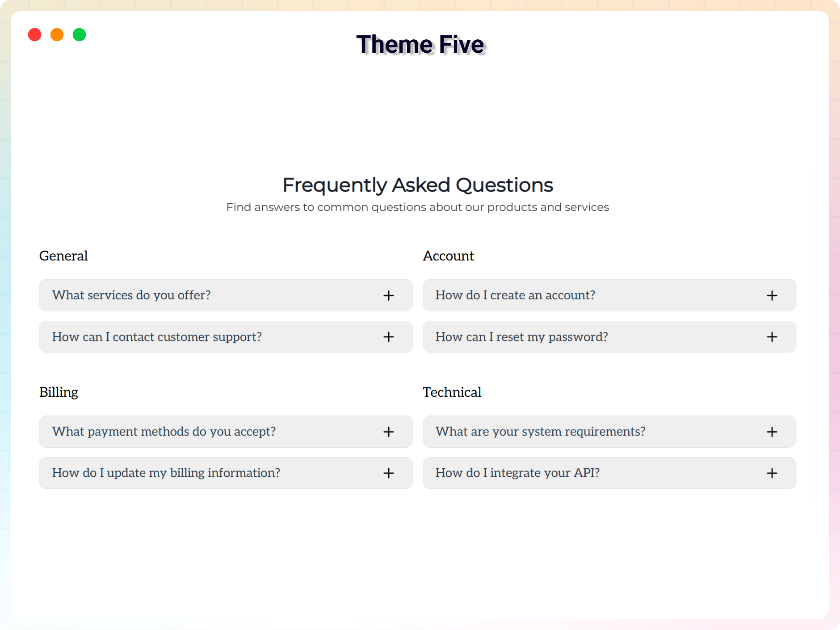
Task: Select the 'Billing' section heading
Action: [x=58, y=392]
